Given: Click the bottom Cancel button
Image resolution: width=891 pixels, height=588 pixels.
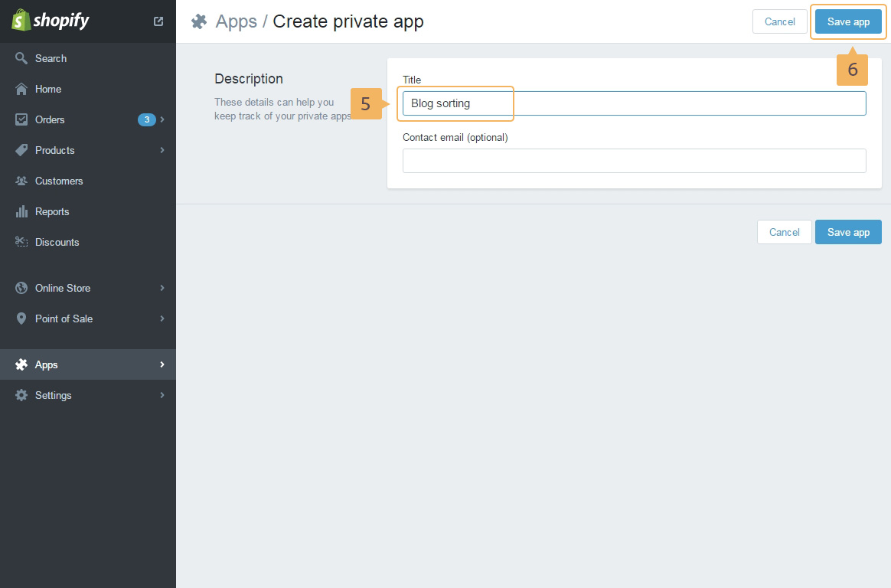Looking at the screenshot, I should pos(784,232).
